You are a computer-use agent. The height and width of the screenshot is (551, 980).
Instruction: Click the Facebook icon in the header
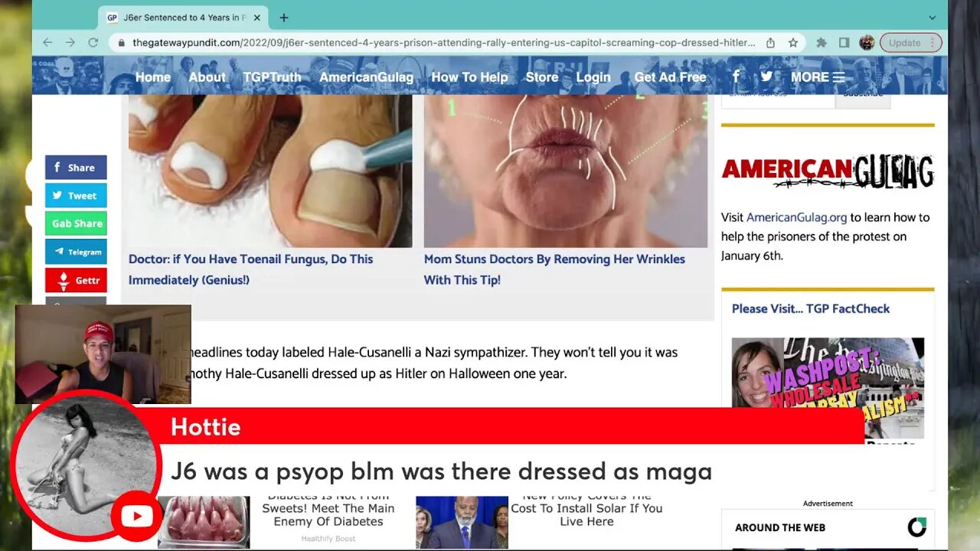tap(736, 76)
